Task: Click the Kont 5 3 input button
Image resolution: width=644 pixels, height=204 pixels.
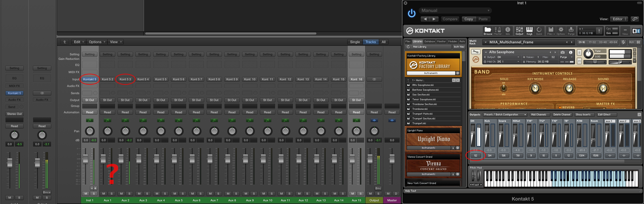Action: (x=125, y=79)
